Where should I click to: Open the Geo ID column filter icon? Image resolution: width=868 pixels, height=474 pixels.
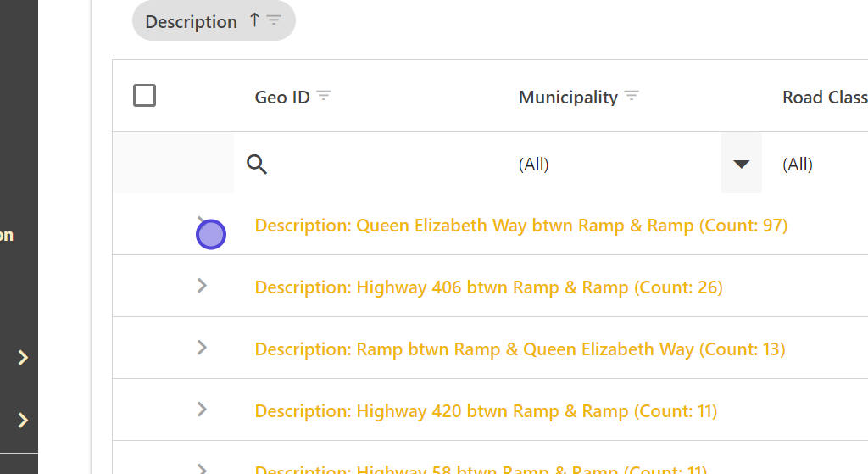324,97
